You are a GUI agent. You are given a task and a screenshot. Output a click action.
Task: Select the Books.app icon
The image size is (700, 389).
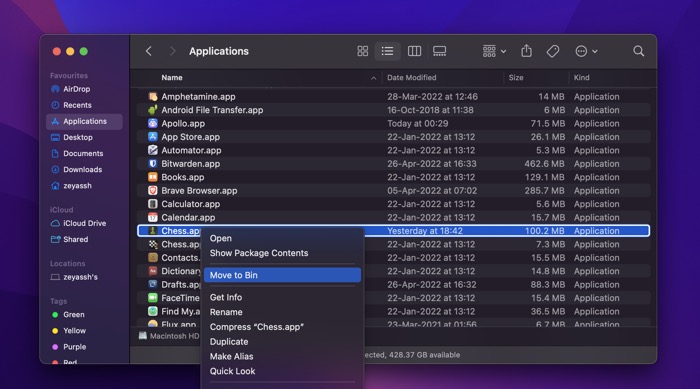pos(153,177)
